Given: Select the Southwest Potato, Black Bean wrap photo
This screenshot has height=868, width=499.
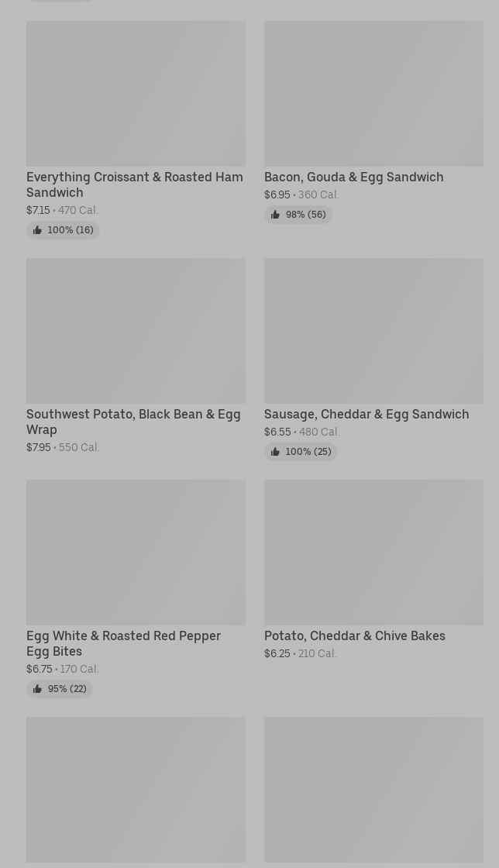Looking at the screenshot, I should click(x=136, y=330).
